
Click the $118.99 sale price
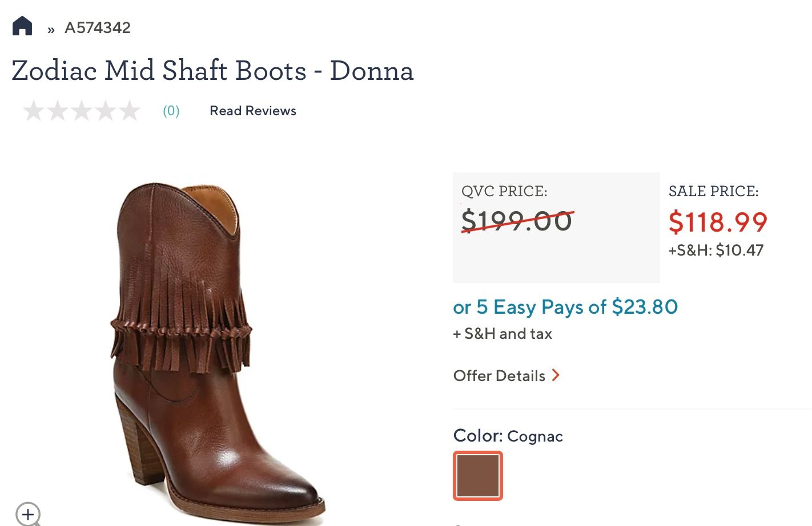click(718, 222)
